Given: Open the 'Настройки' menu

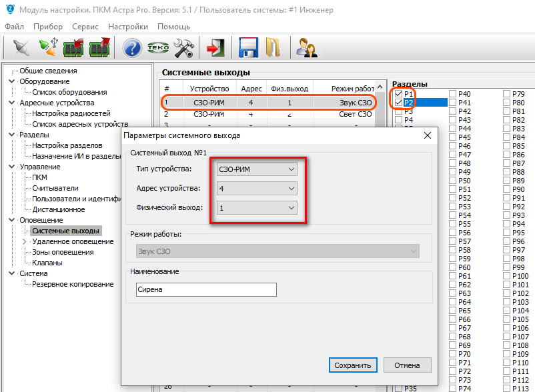Looking at the screenshot, I should pos(127,27).
